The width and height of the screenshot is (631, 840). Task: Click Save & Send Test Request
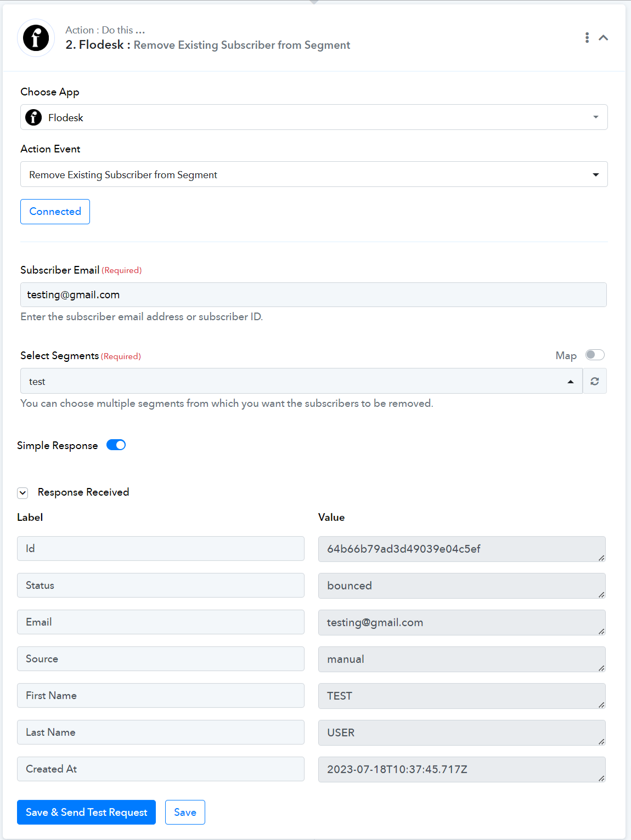tap(86, 812)
